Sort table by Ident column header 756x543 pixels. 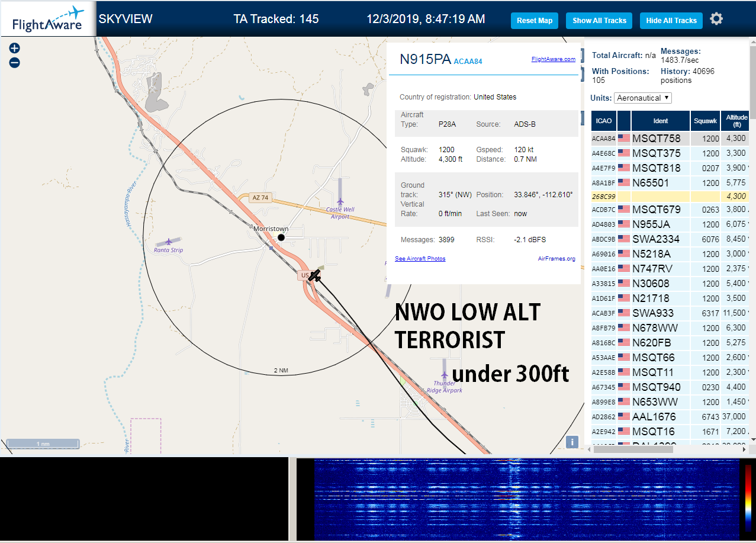click(x=661, y=121)
